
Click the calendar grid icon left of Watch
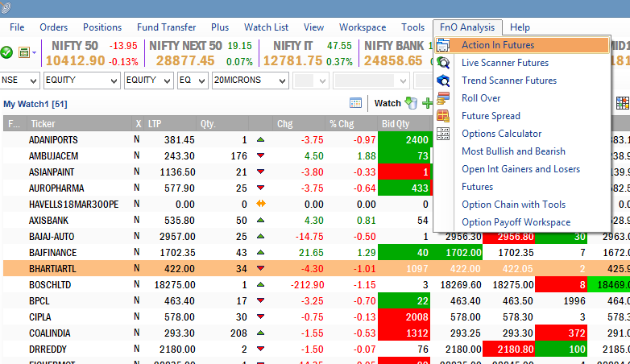355,103
